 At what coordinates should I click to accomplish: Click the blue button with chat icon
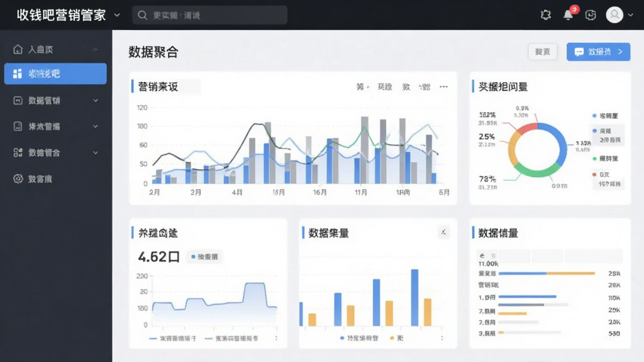tap(599, 52)
